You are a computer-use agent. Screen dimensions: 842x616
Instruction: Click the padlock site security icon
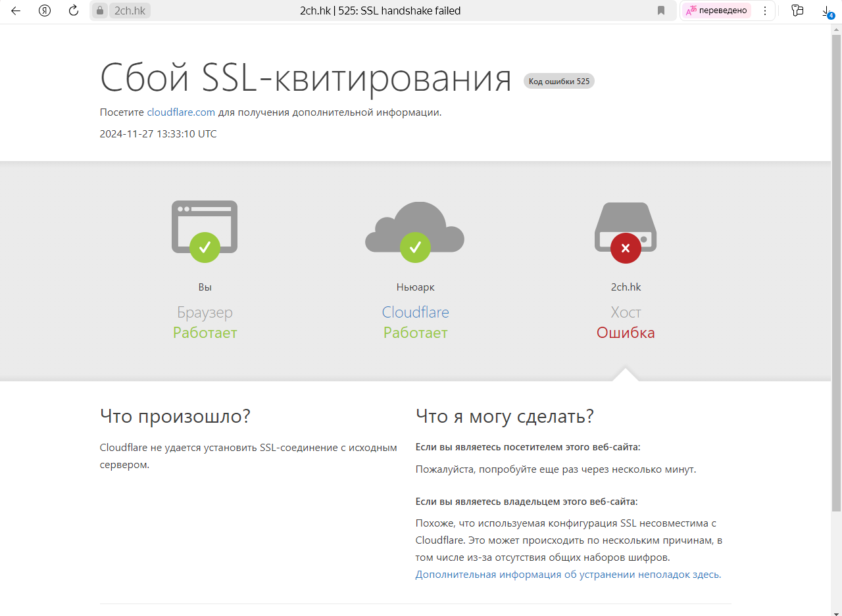pyautogui.click(x=100, y=11)
